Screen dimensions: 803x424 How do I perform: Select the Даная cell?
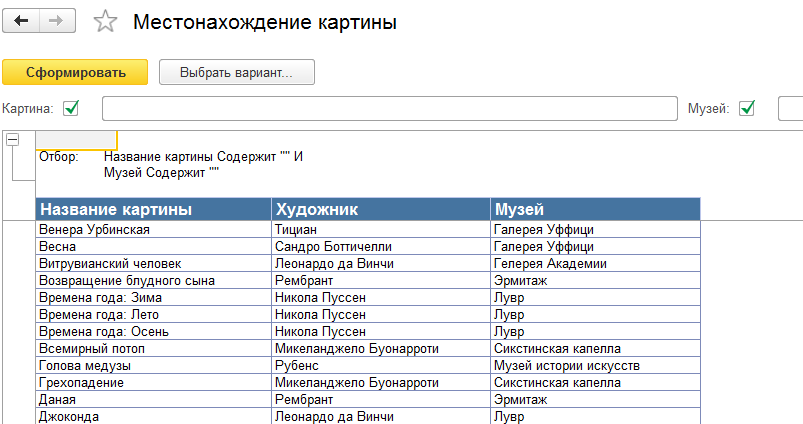click(x=154, y=399)
